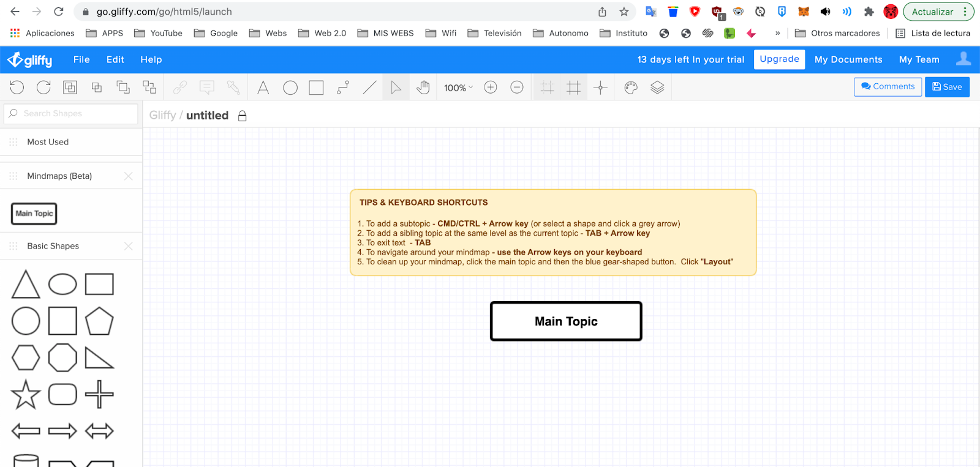Viewport: 980px width, 467px height.
Task: Click the Save button
Action: click(x=947, y=87)
